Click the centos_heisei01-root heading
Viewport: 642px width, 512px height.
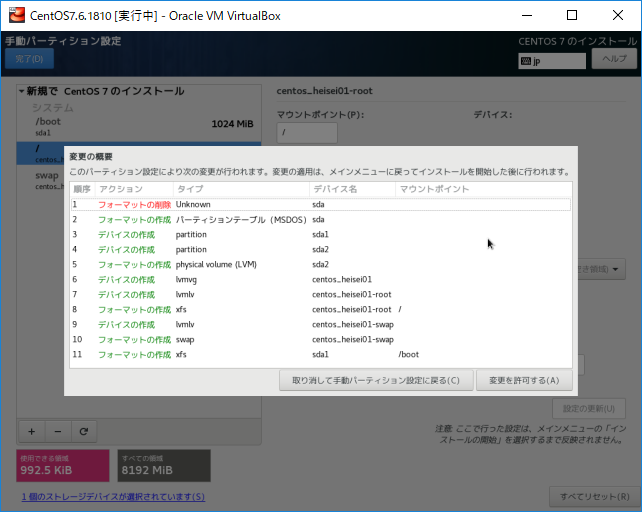click(x=324, y=91)
